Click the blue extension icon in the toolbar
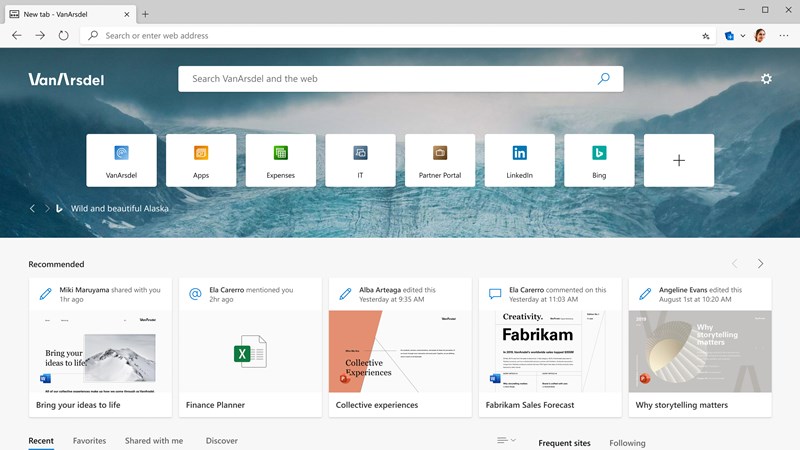This screenshot has height=450, width=800. pos(729,36)
